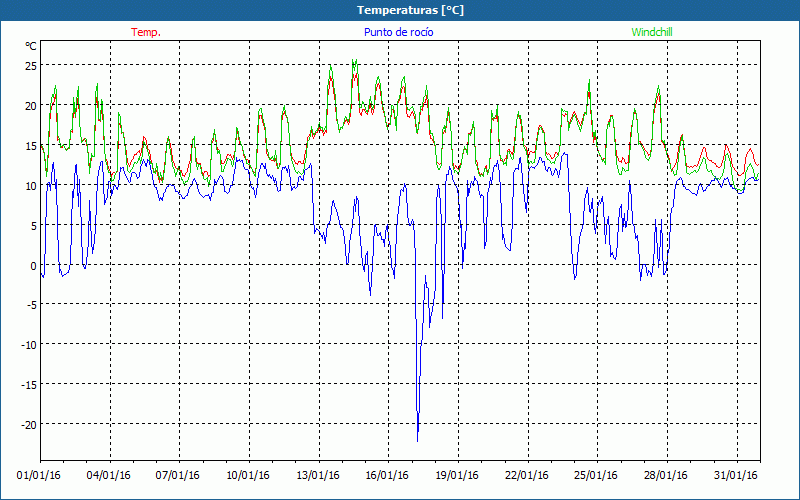
Task: Click the date label 16/01/16
Action: pyautogui.click(x=387, y=476)
